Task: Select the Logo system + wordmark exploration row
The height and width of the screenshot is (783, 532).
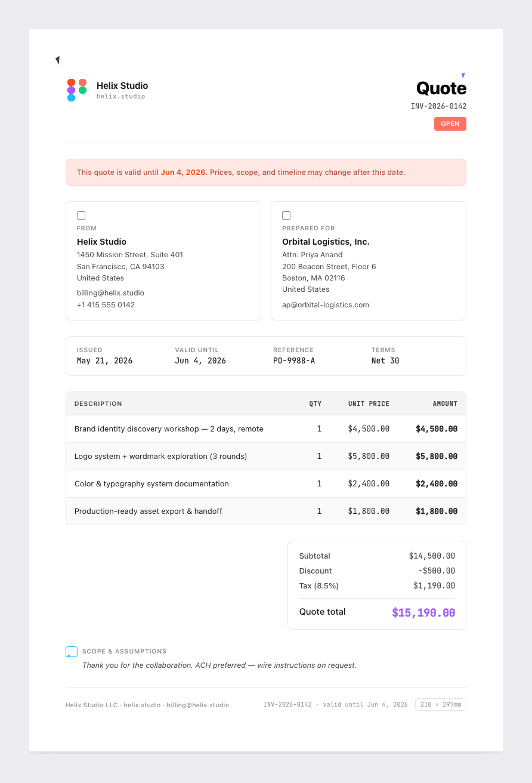Action: tap(266, 457)
